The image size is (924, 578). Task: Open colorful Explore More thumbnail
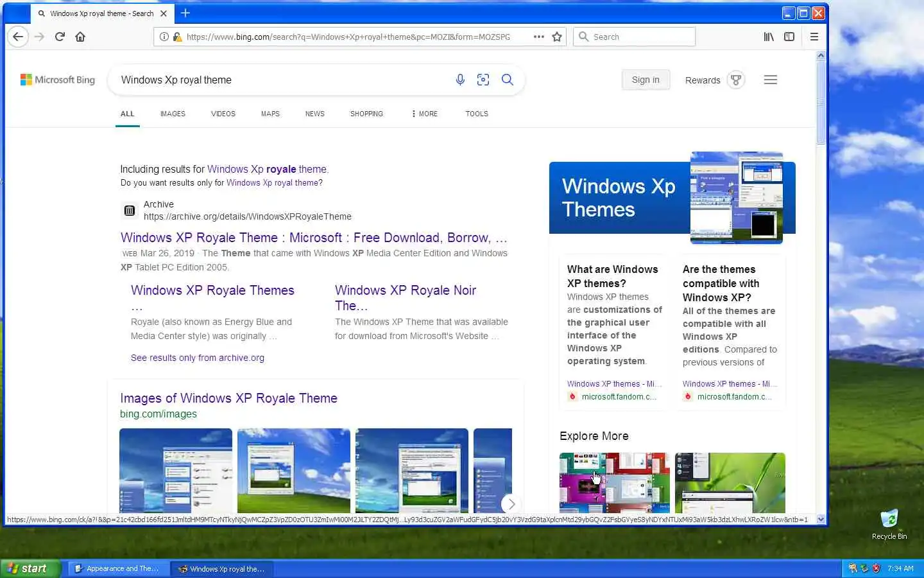(x=615, y=482)
